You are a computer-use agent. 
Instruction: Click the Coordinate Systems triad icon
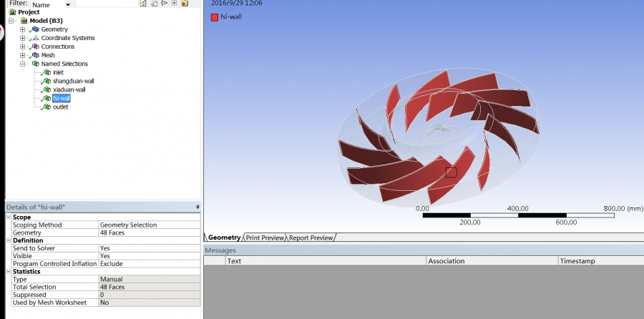(x=35, y=38)
